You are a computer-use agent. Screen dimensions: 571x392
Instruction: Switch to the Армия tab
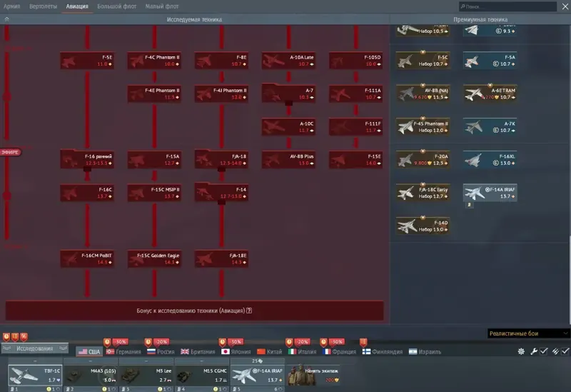point(11,6)
